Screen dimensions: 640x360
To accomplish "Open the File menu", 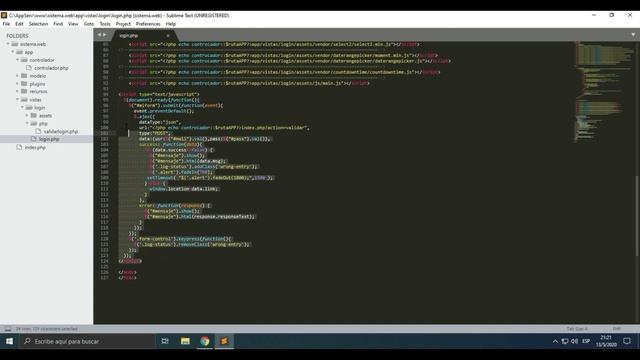I will pos(6,24).
